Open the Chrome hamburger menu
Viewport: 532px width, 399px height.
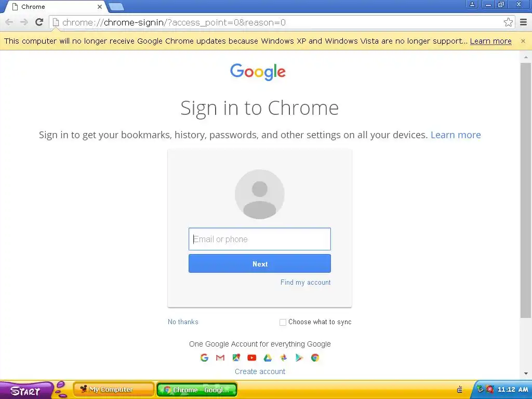524,22
